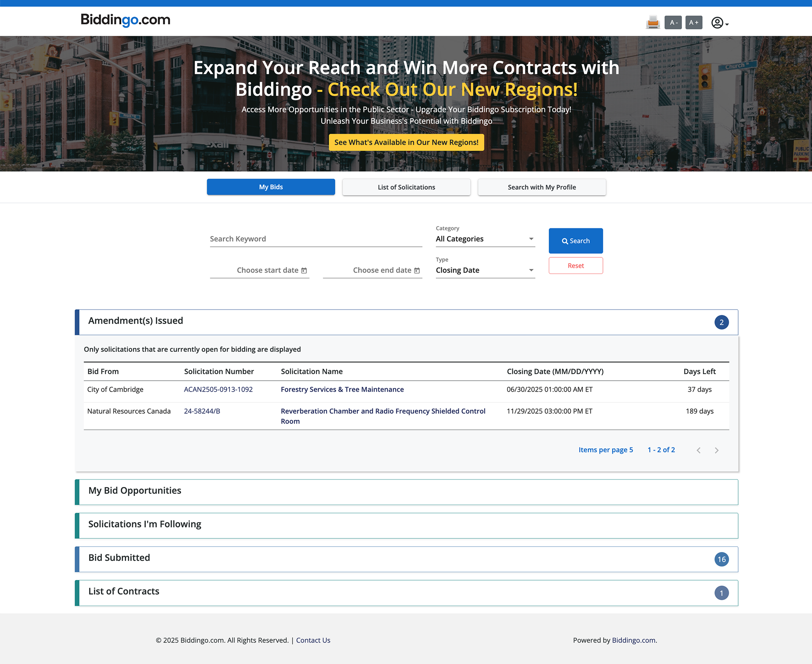Click the Amendment(s) Issued count badge 2
The image size is (812, 664).
tap(721, 322)
